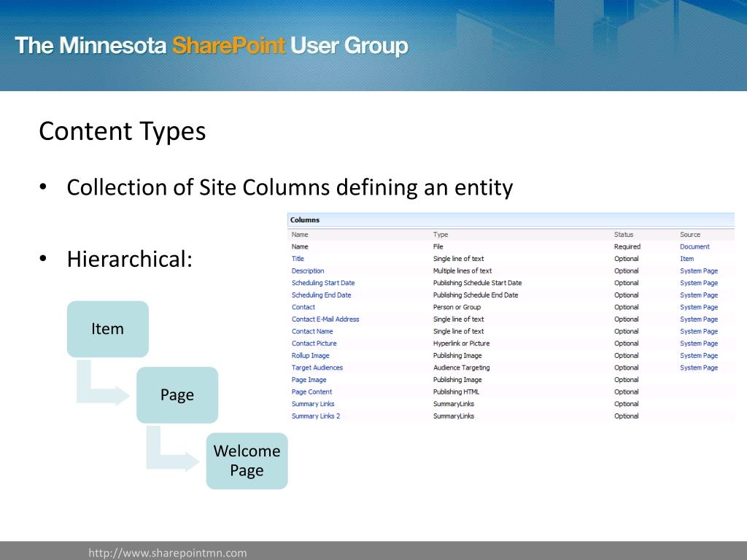Open the Description column link
Viewport: 747px width, 560px height.
pos(308,271)
